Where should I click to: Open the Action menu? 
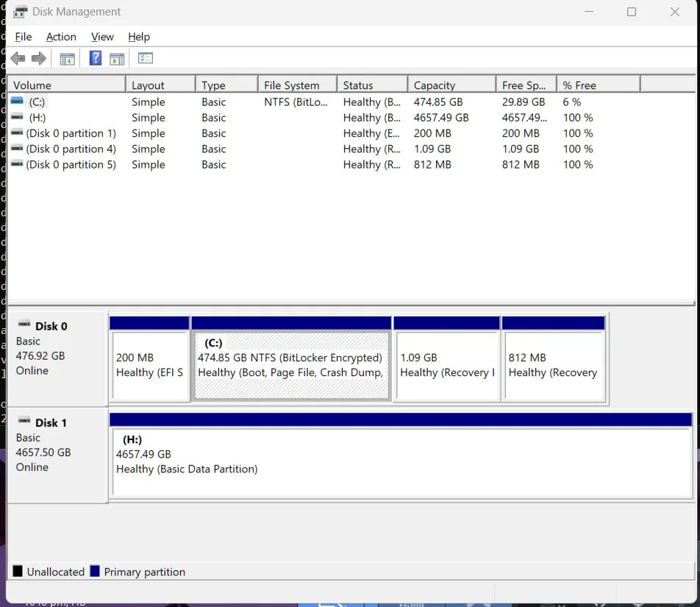pos(61,37)
